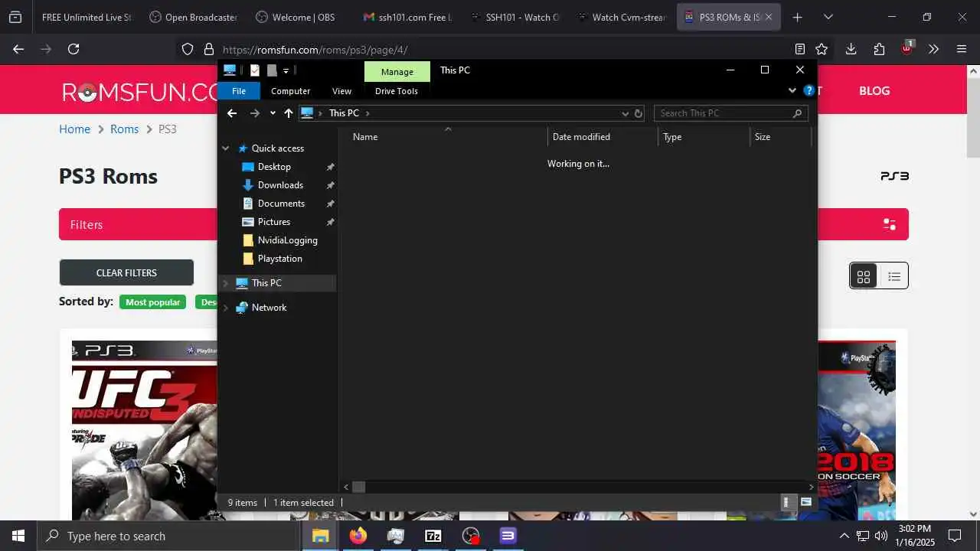Select Network in the navigation pane
This screenshot has width=980, height=551.
269,308
